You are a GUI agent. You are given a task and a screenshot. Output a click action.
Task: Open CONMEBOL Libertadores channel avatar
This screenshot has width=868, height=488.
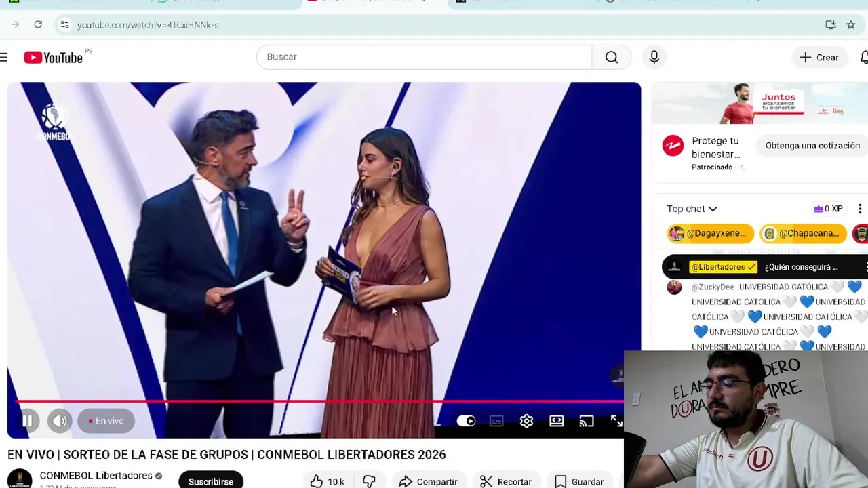point(20,479)
